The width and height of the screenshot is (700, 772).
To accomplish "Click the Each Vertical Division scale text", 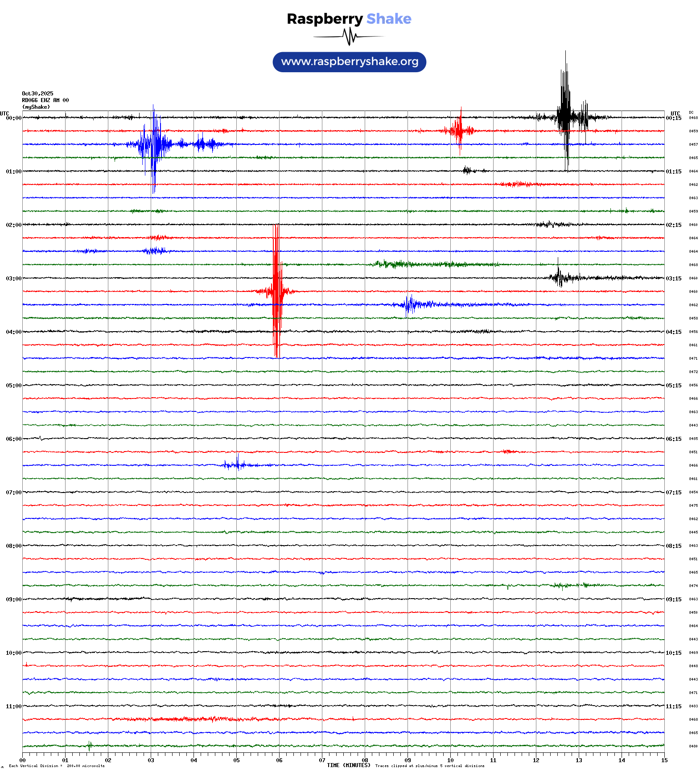I will [x=57, y=766].
